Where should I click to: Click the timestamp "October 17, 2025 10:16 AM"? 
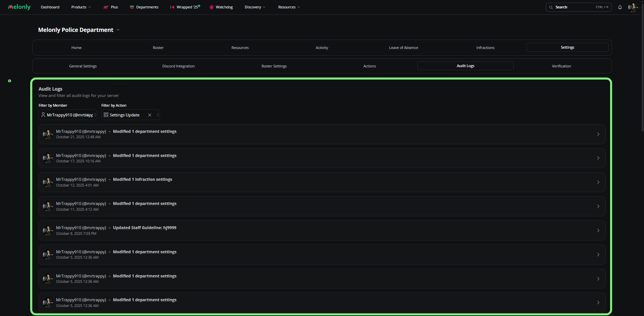point(78,161)
